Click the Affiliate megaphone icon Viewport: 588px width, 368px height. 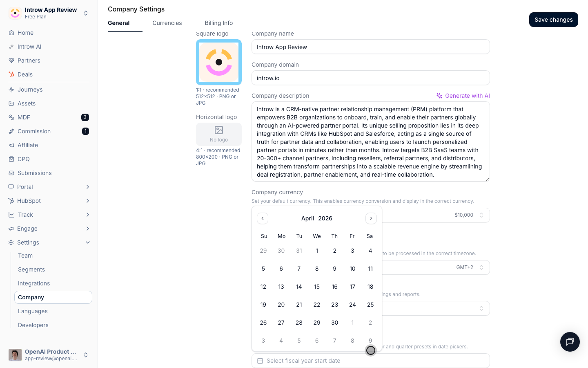coord(11,145)
